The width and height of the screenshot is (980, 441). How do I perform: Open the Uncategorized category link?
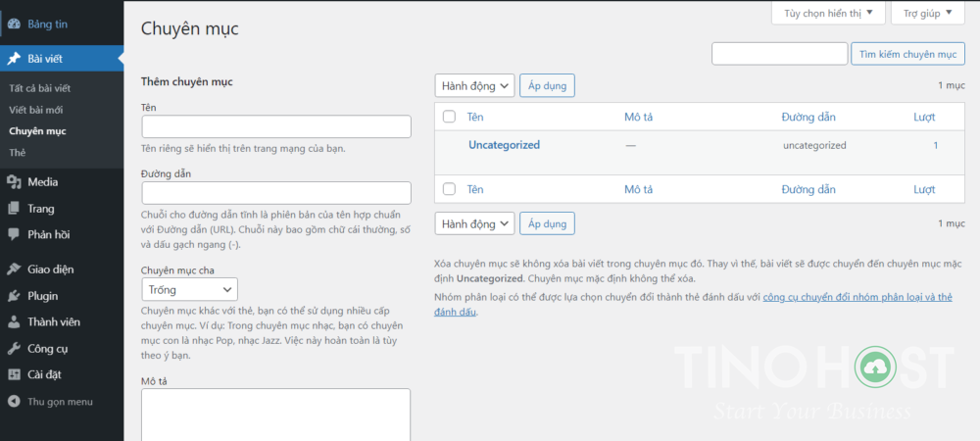click(x=505, y=145)
